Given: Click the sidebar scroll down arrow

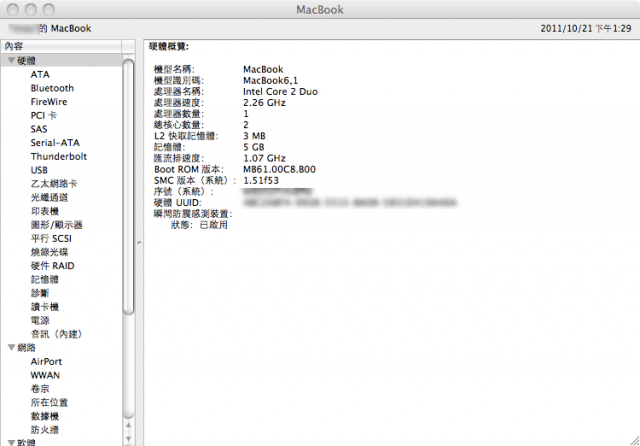Looking at the screenshot, I should (129, 438).
